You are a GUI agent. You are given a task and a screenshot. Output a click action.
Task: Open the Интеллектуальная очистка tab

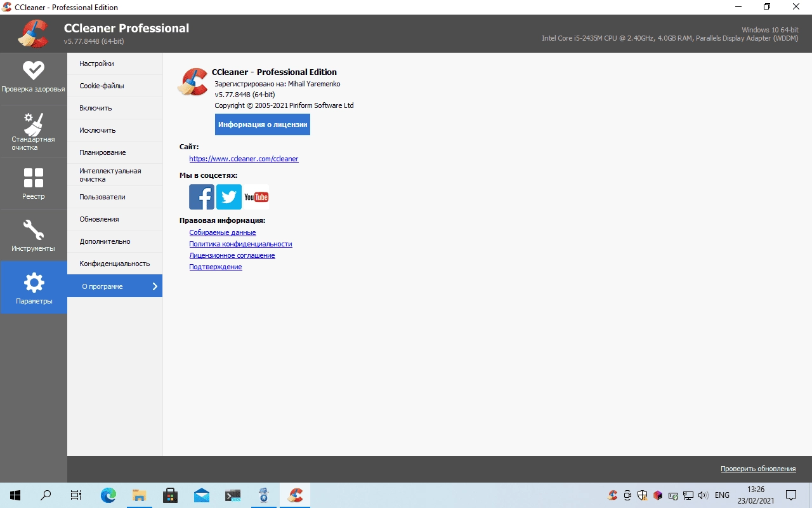coord(115,175)
